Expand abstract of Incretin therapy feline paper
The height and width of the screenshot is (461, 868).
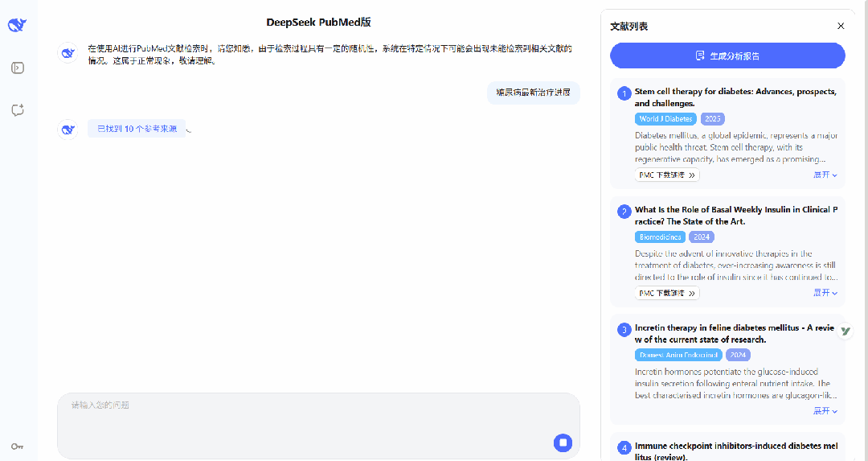(x=825, y=411)
